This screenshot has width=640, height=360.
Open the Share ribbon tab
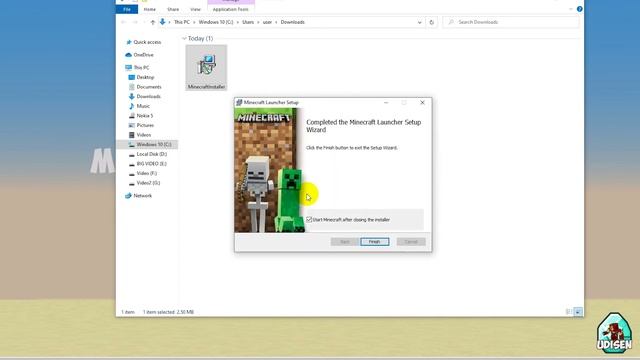click(x=173, y=9)
